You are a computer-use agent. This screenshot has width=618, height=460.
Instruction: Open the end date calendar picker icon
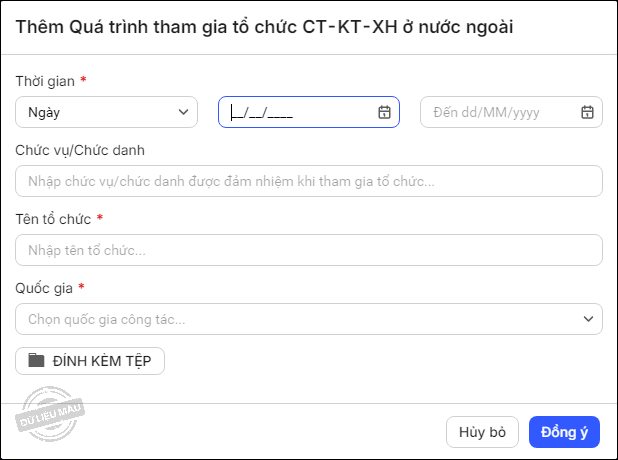click(587, 112)
